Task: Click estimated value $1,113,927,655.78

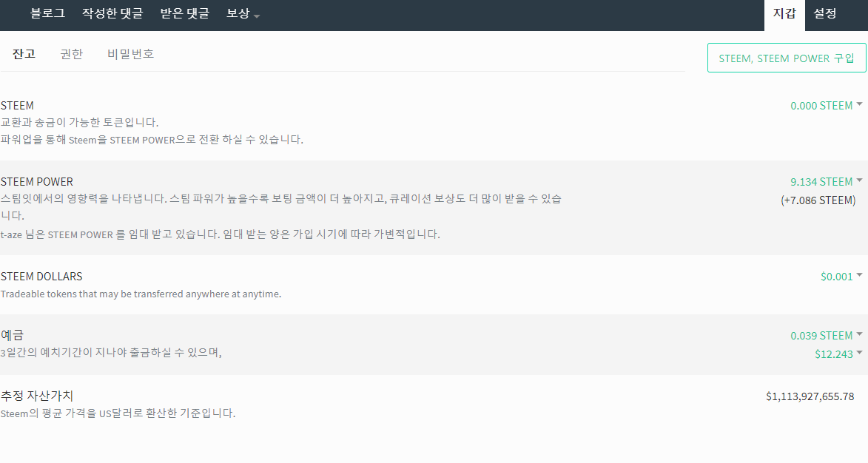Action: [810, 396]
